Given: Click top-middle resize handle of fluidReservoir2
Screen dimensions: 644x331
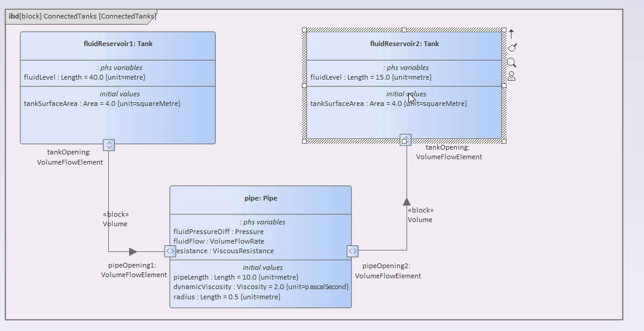Looking at the screenshot, I should (404, 30).
